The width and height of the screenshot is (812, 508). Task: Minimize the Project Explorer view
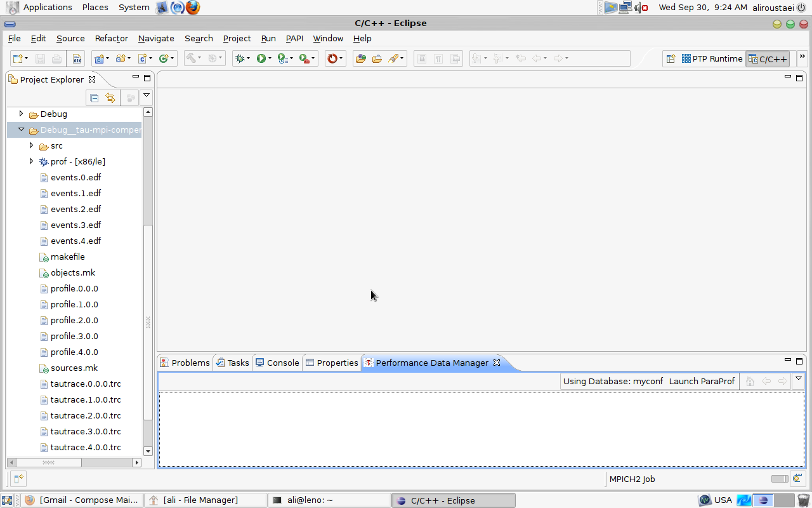[135, 77]
